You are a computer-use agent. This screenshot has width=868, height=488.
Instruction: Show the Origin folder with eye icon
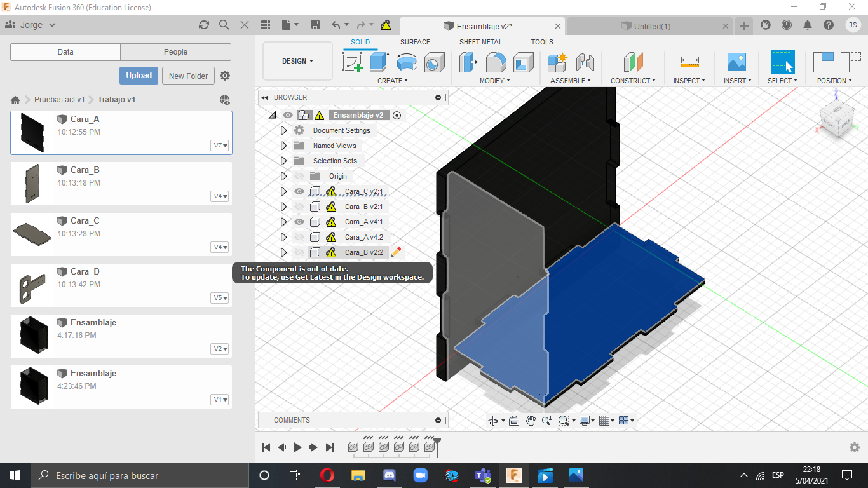click(299, 176)
